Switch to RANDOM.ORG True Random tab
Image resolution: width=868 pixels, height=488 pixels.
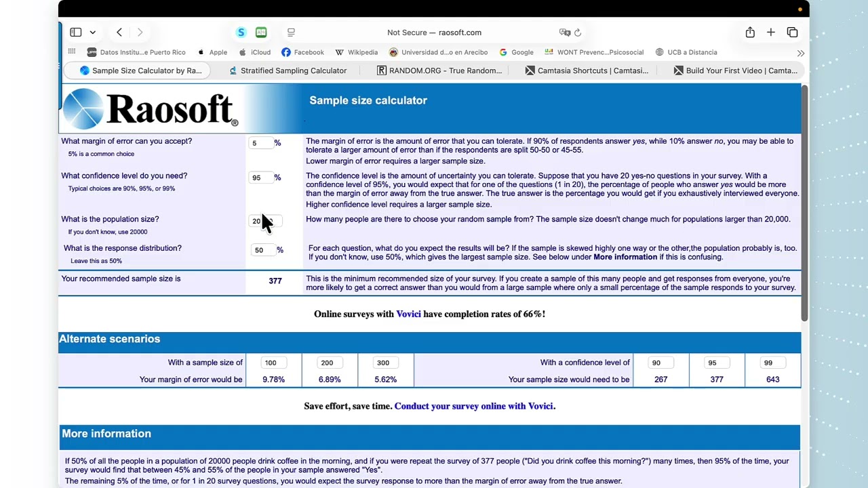(x=439, y=70)
